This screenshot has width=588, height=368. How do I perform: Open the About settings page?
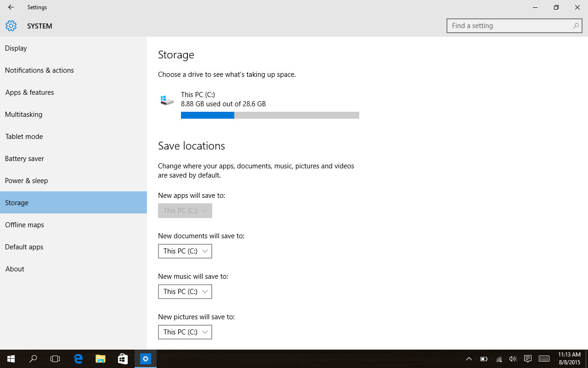(x=15, y=269)
